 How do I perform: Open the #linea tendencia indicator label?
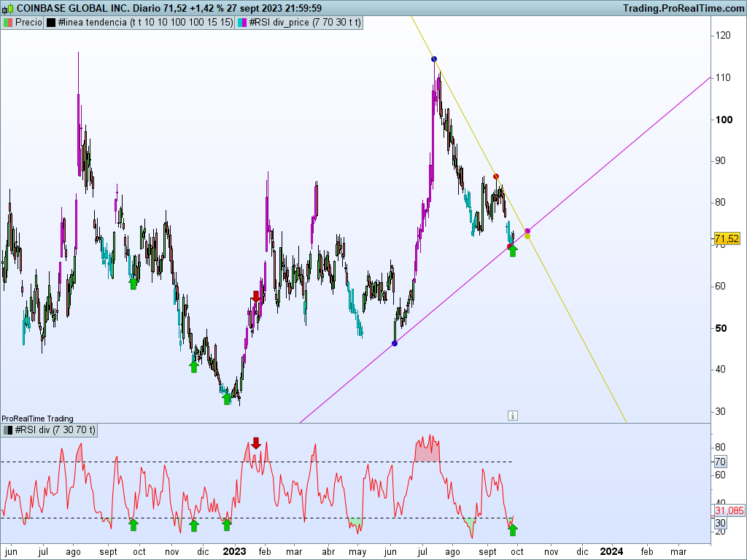(139, 23)
